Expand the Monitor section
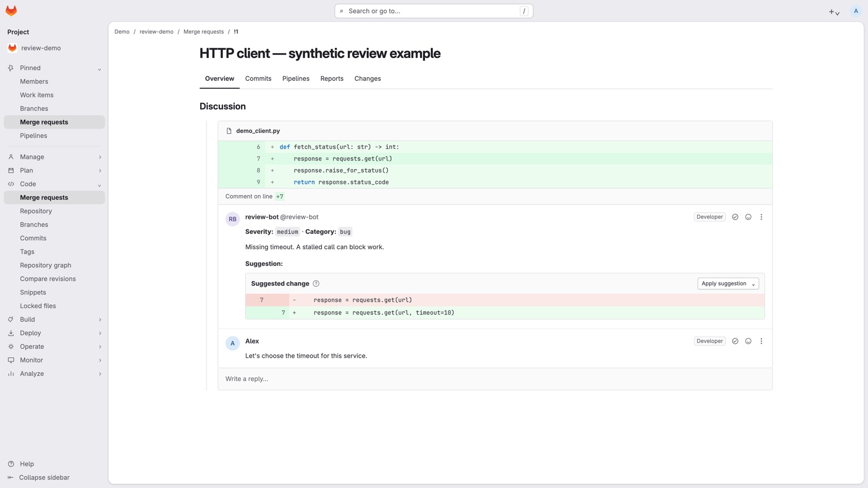The height and width of the screenshot is (488, 868). 99,361
